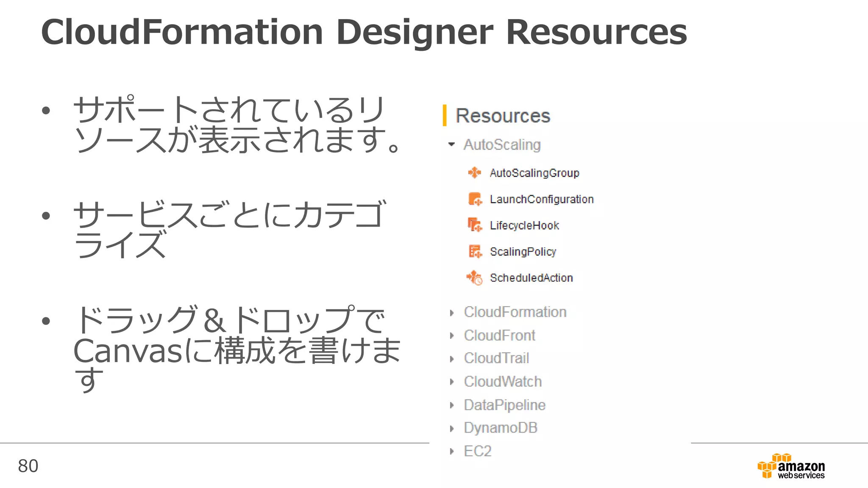Expand the DataPipeline category arrow
Viewport: 868px width, 488px height.
tap(452, 405)
